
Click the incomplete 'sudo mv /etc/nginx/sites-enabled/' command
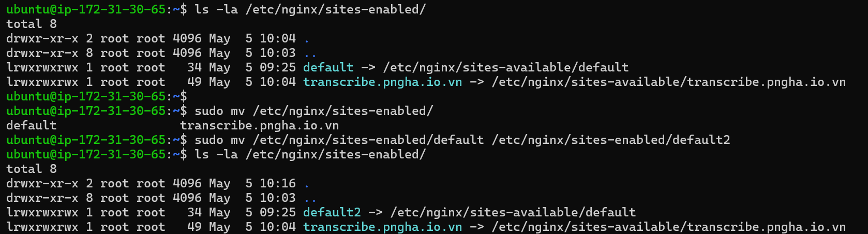313,111
